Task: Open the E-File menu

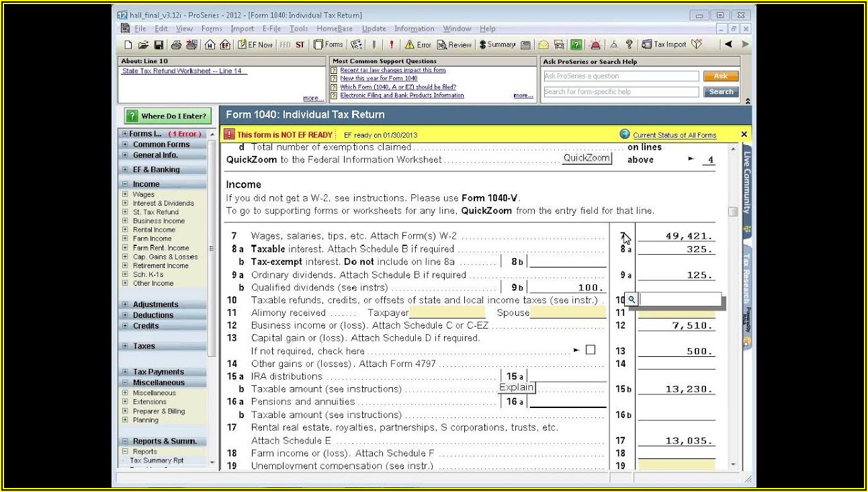Action: 271,29
